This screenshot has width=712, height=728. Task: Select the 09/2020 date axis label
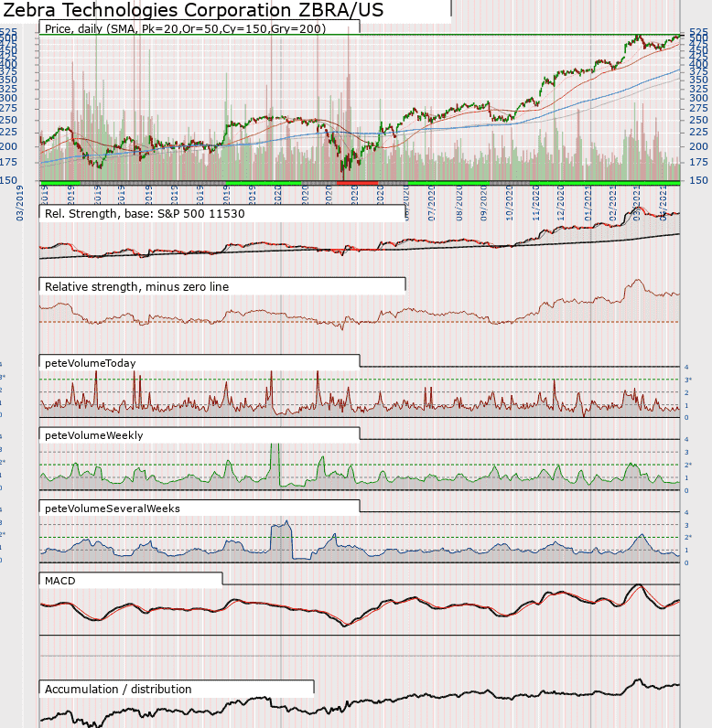484,203
